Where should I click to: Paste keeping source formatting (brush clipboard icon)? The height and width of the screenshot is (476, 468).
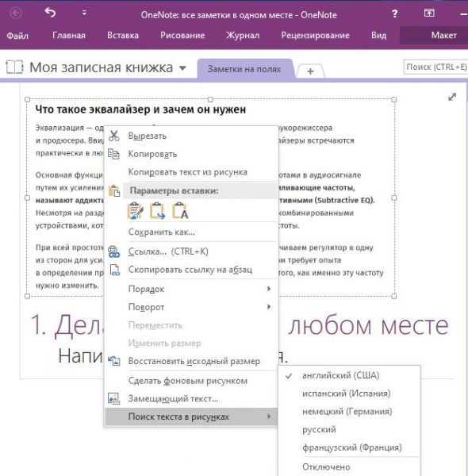click(136, 210)
